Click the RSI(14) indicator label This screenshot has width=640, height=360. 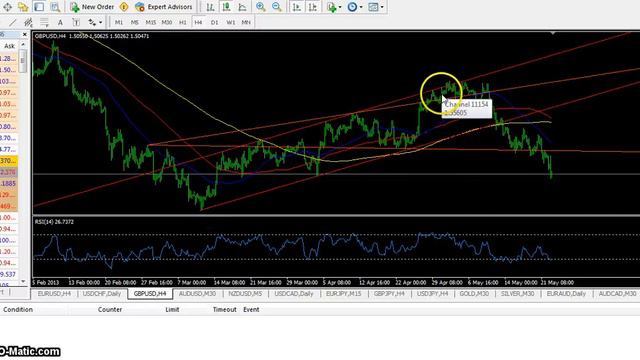click(x=54, y=222)
